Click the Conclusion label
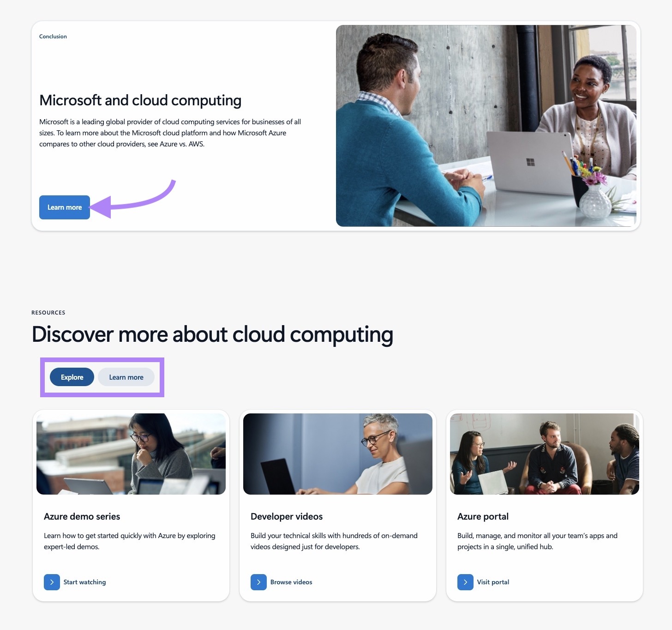Image resolution: width=672 pixels, height=630 pixels. click(53, 36)
